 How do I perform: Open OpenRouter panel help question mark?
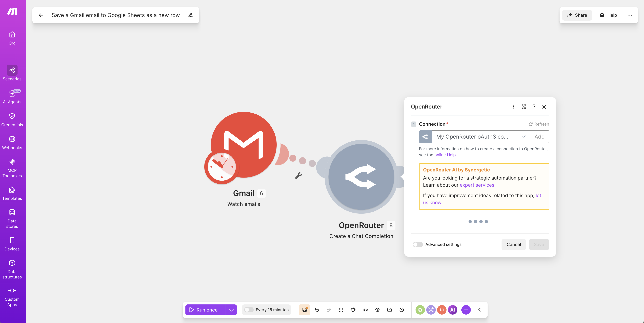534,107
